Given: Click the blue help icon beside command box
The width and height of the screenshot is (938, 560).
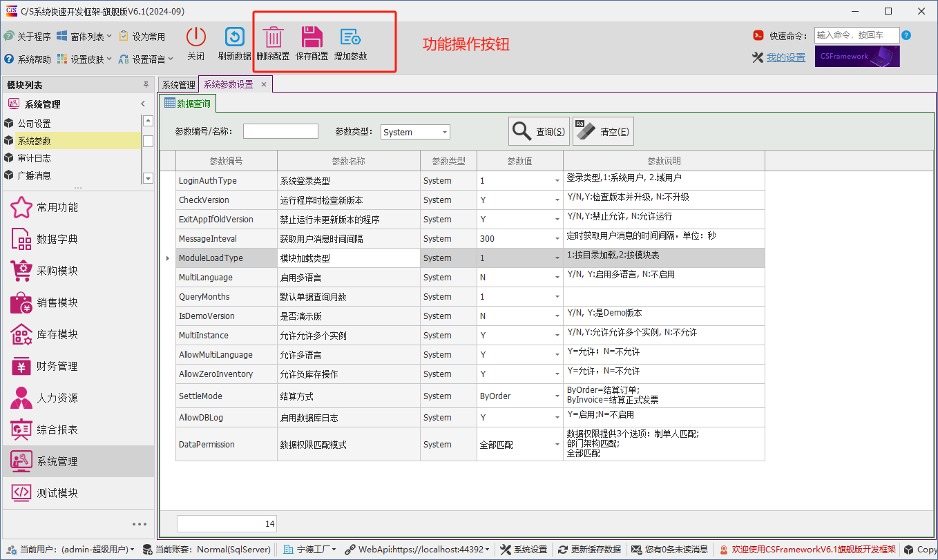Looking at the screenshot, I should tap(906, 35).
